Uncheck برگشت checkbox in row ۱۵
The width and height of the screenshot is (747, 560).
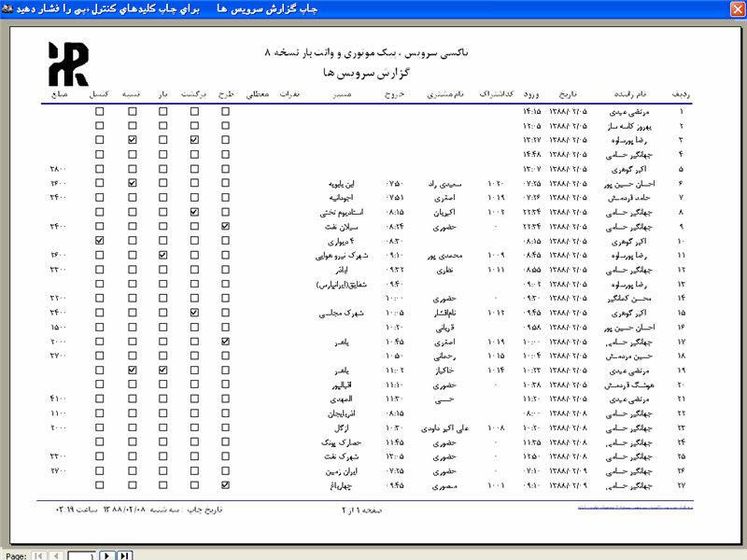coord(194,313)
